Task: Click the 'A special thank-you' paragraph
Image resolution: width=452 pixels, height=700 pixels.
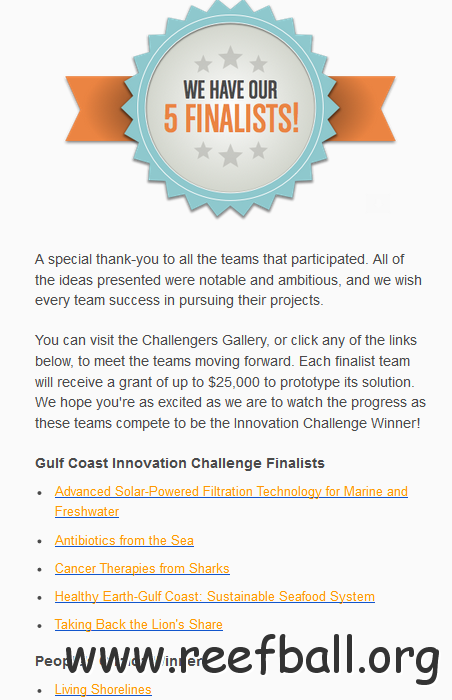Action: [228, 280]
